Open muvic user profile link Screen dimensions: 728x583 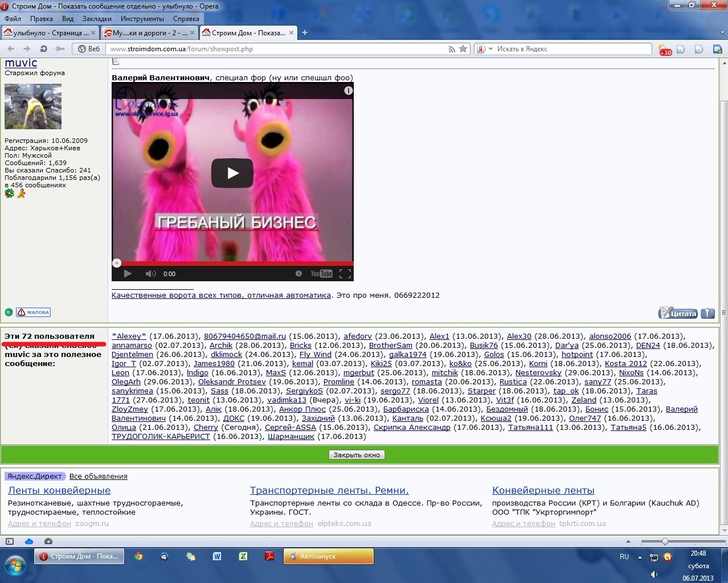[21, 63]
